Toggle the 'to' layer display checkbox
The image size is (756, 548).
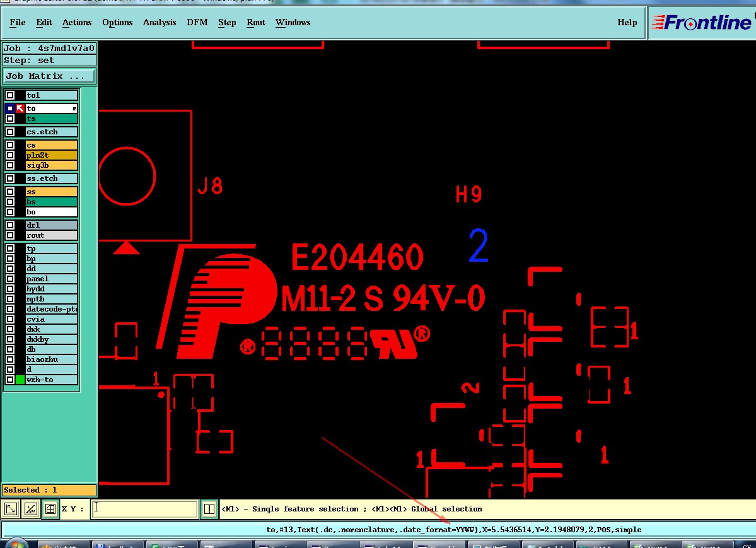[x=10, y=108]
